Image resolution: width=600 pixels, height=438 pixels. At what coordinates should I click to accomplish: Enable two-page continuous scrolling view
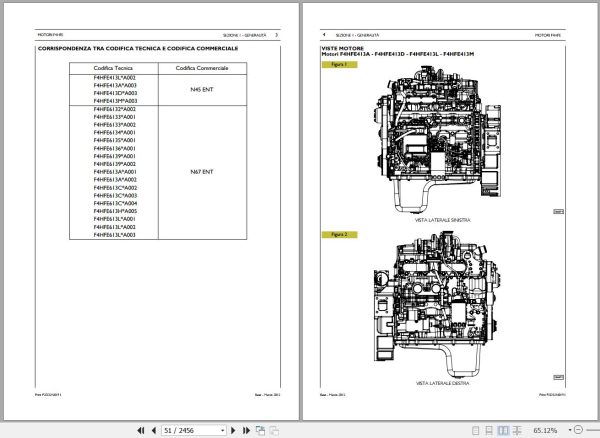(x=517, y=430)
